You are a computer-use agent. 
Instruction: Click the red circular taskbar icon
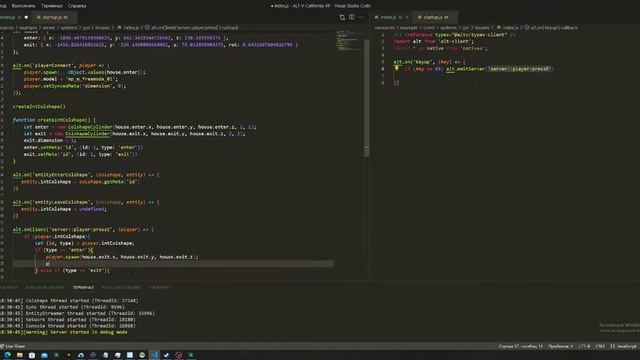tap(179, 355)
